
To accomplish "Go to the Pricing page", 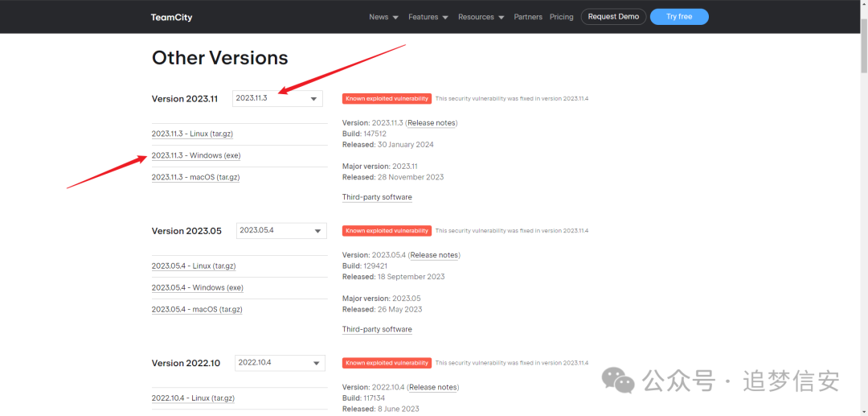I will coord(561,17).
